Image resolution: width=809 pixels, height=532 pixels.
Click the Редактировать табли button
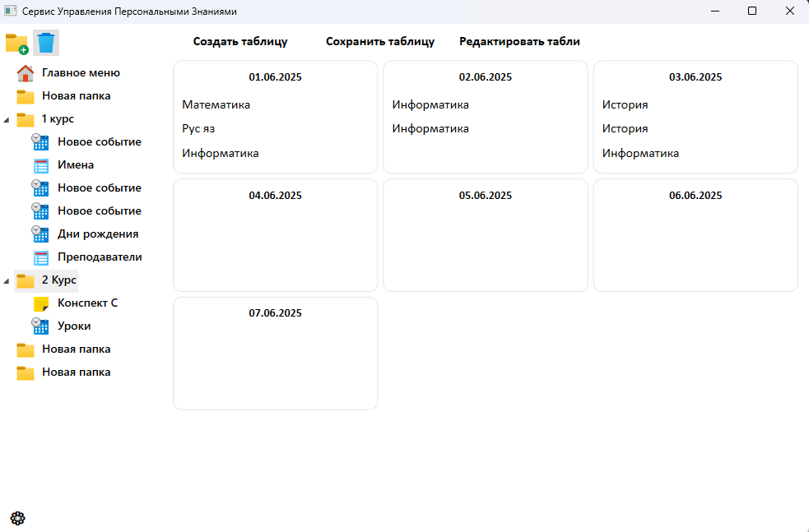519,41
